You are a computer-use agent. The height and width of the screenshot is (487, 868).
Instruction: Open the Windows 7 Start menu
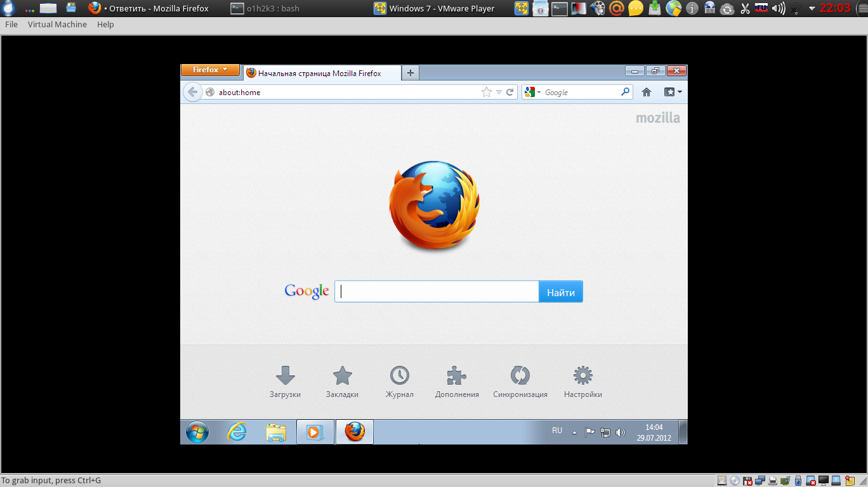[197, 432]
